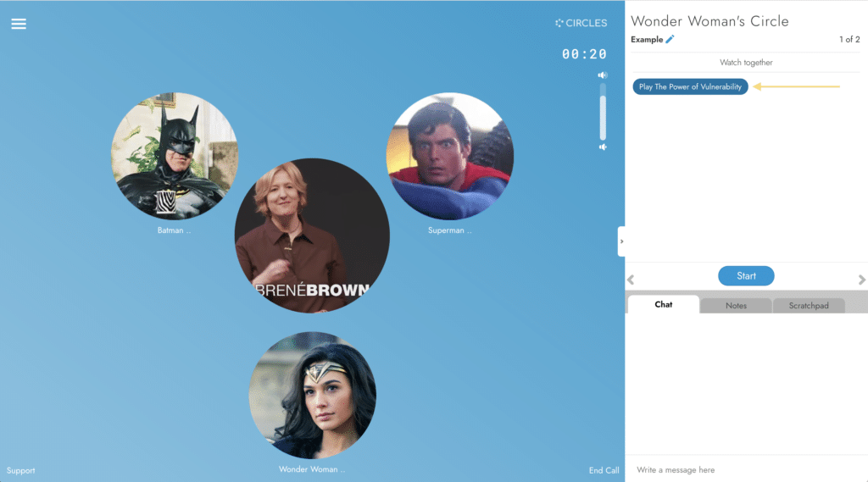Click the Circles logo
This screenshot has height=482, width=868.
581,23
